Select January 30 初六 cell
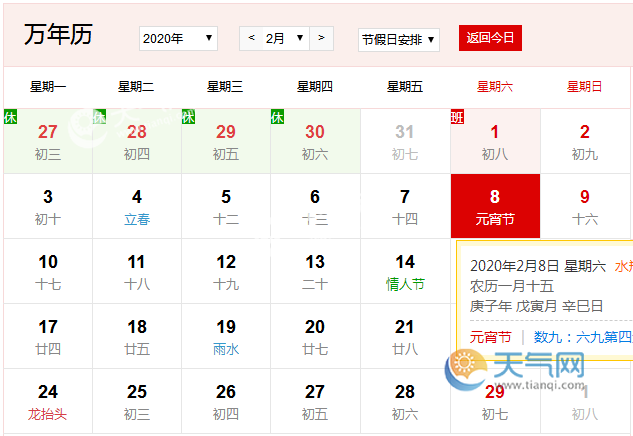Image resolution: width=633 pixels, height=436 pixels. click(315, 141)
